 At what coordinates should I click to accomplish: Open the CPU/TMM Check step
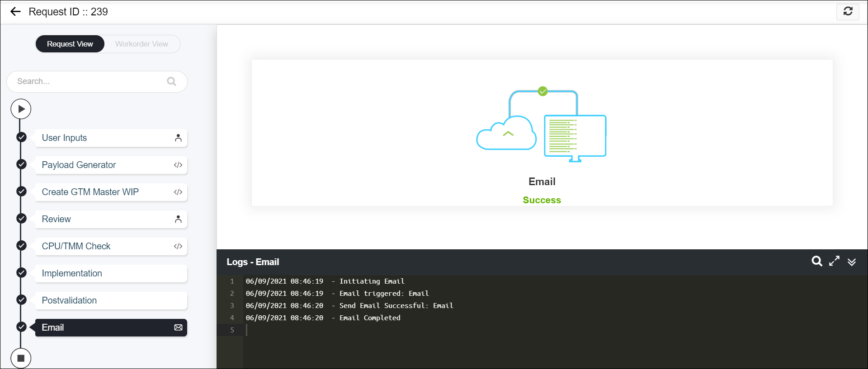click(111, 246)
